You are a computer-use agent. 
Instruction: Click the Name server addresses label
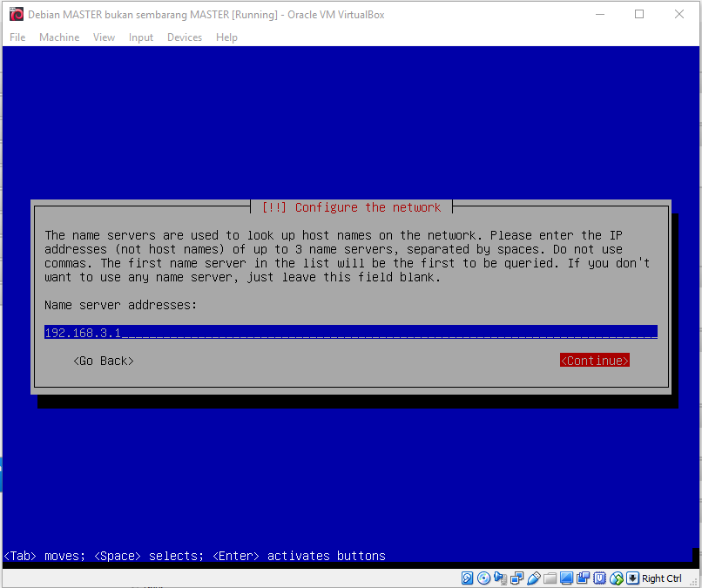point(120,305)
